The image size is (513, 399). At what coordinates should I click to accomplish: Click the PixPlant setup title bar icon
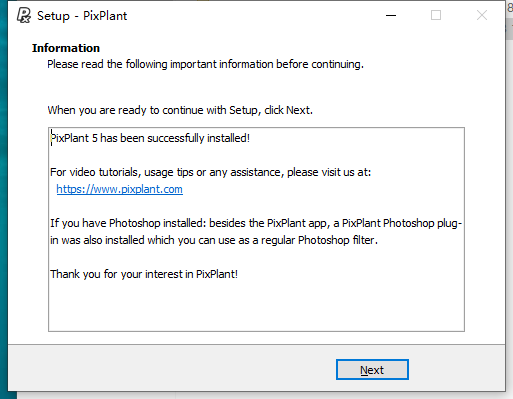(23, 15)
